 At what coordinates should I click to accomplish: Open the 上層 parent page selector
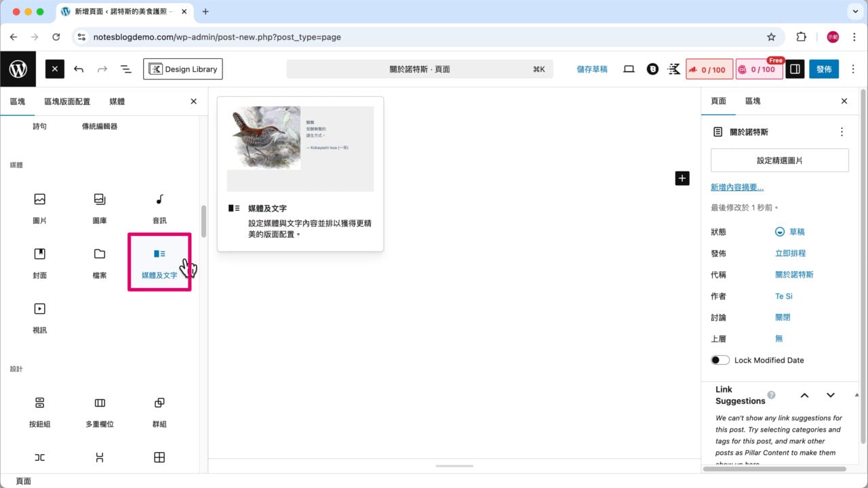click(779, 338)
